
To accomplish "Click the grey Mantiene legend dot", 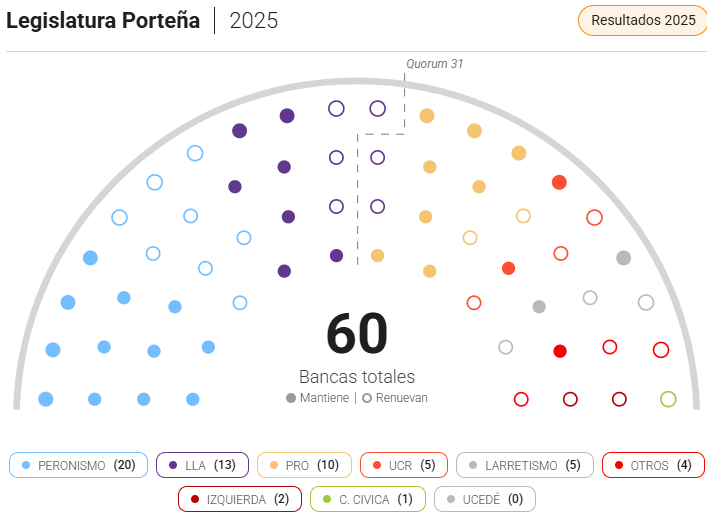I will click(x=291, y=398).
